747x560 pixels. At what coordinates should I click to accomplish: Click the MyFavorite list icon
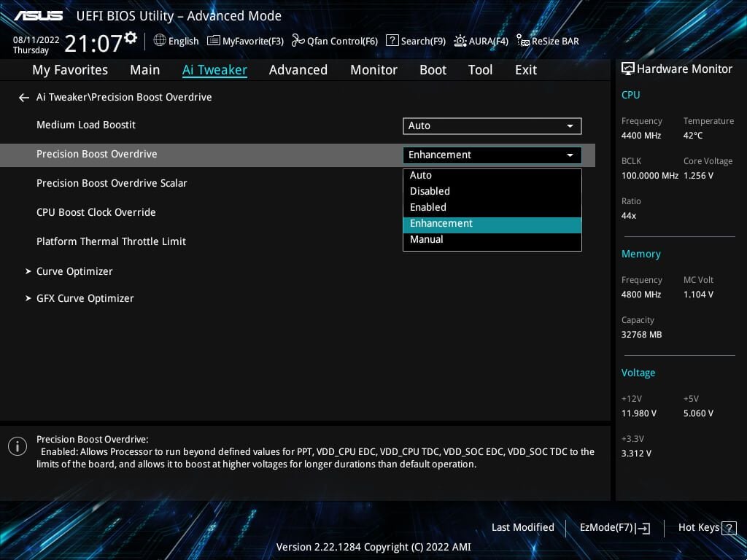[x=214, y=41]
